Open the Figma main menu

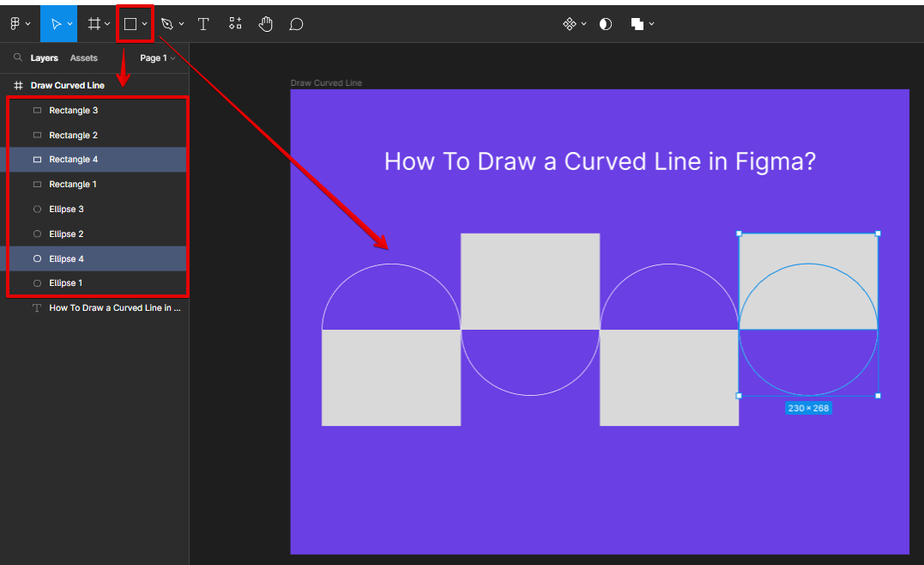[15, 24]
